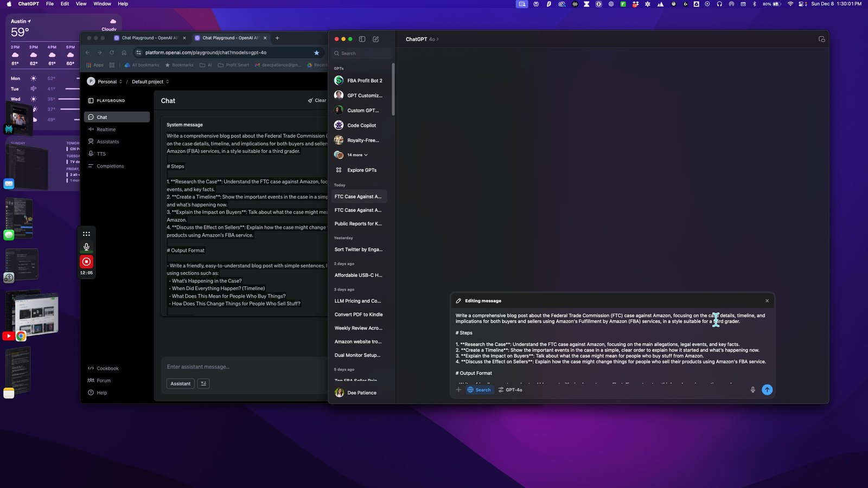Viewport: 868px width, 488px height.
Task: Bookmark star icon in browser address bar
Action: [x=317, y=53]
